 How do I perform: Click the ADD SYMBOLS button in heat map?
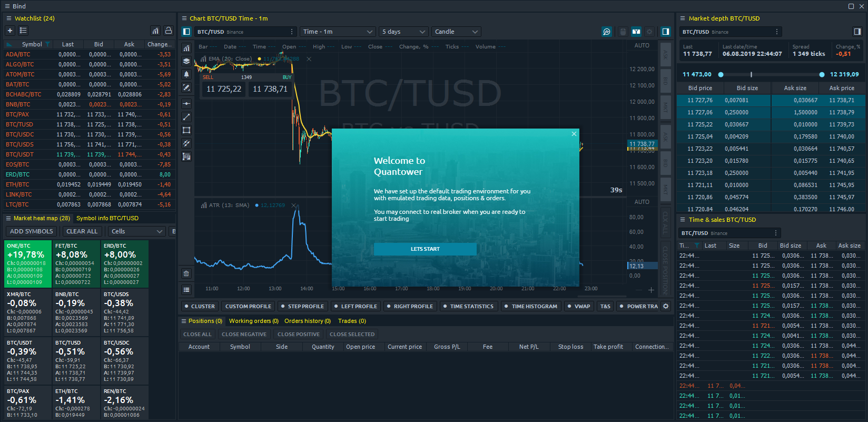pyautogui.click(x=32, y=231)
